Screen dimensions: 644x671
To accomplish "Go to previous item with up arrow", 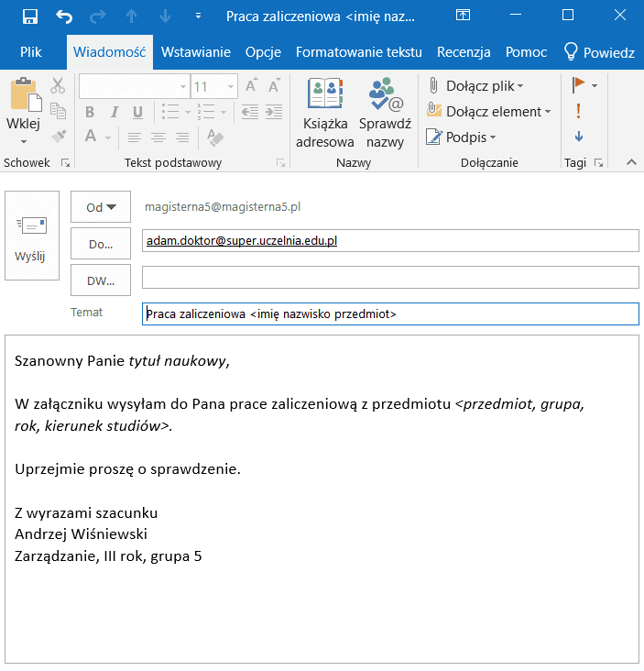I will pos(131,16).
